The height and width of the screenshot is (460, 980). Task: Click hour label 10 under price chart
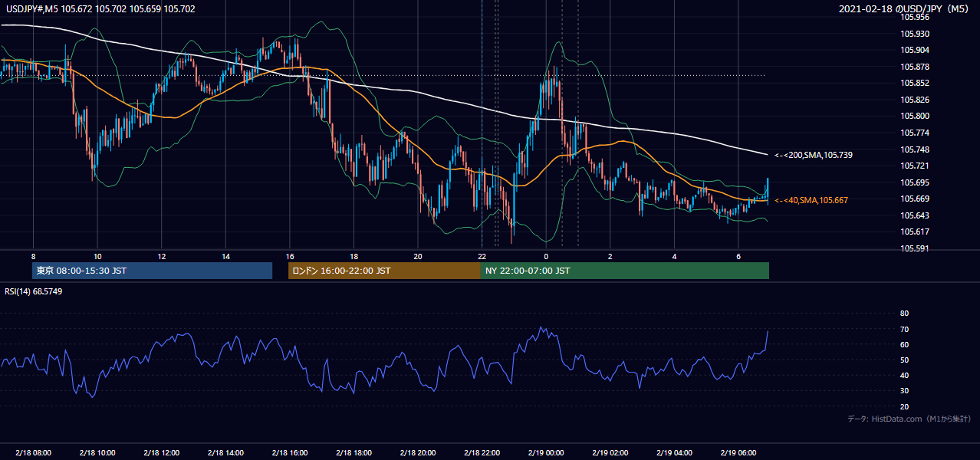coord(97,256)
